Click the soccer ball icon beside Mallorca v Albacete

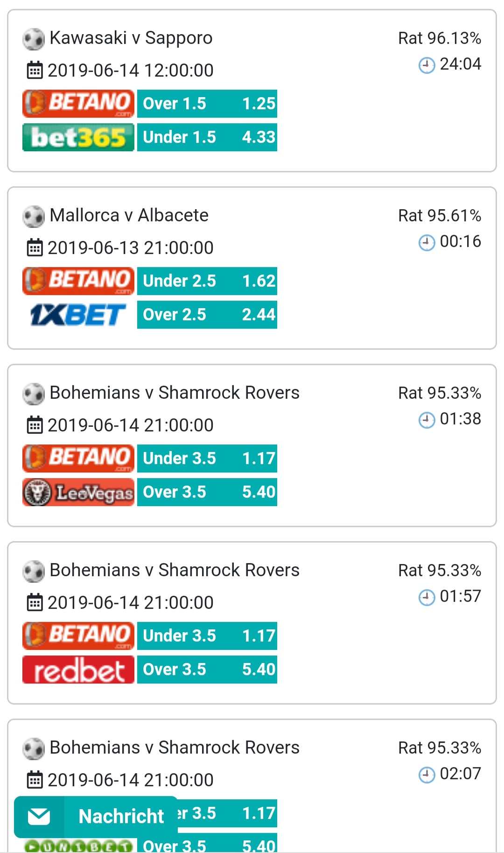tap(34, 217)
